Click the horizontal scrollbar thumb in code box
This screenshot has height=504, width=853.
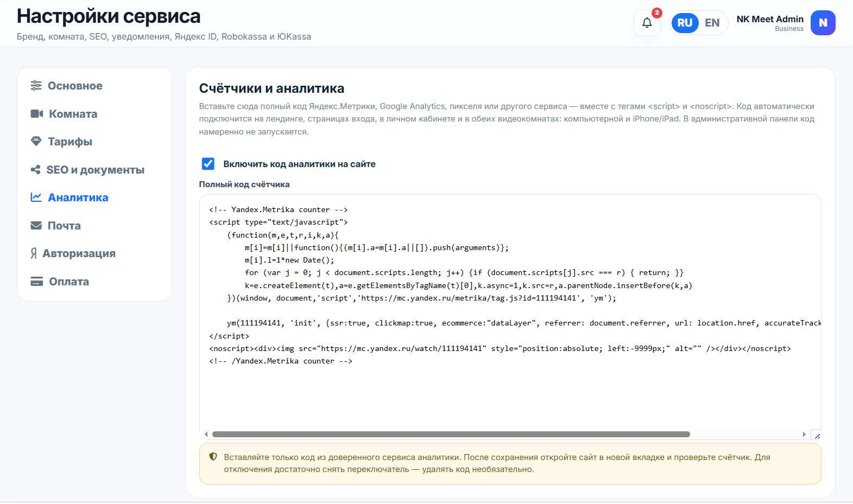tap(451, 435)
